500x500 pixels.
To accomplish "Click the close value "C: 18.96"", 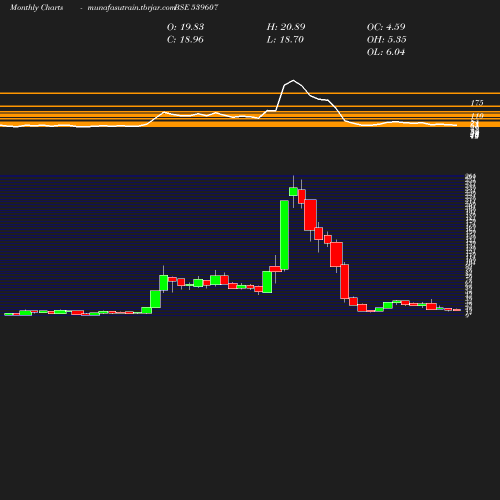I will click(x=185, y=40).
